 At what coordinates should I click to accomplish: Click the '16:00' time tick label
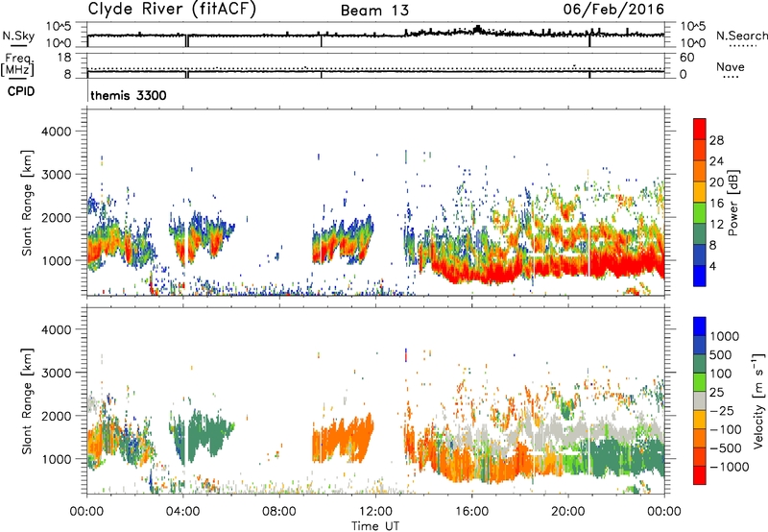coord(471,512)
